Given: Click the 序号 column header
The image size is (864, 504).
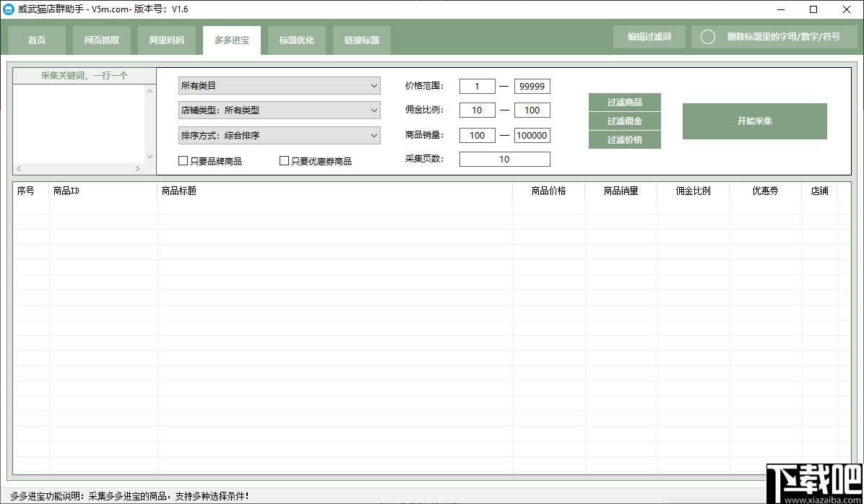Looking at the screenshot, I should [31, 191].
